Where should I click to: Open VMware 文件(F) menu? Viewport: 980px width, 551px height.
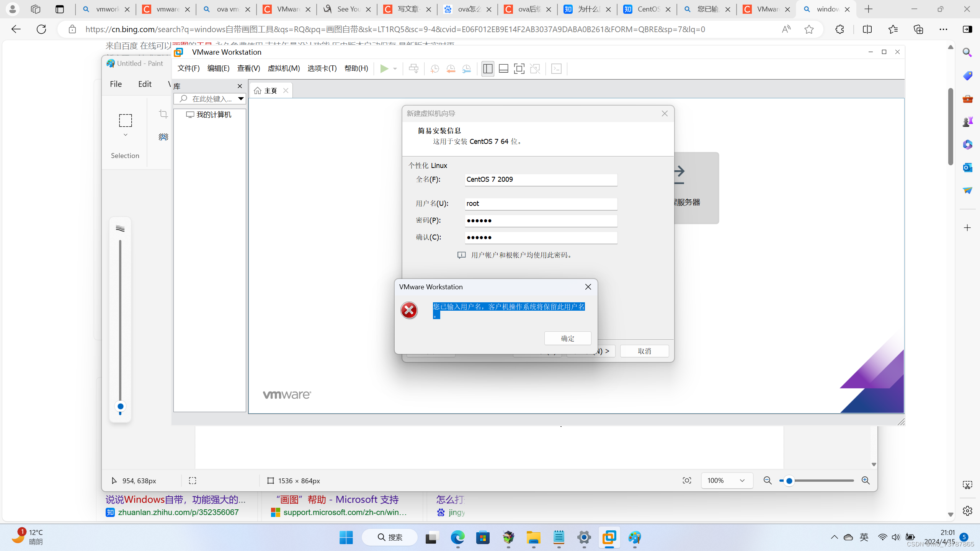coord(188,68)
